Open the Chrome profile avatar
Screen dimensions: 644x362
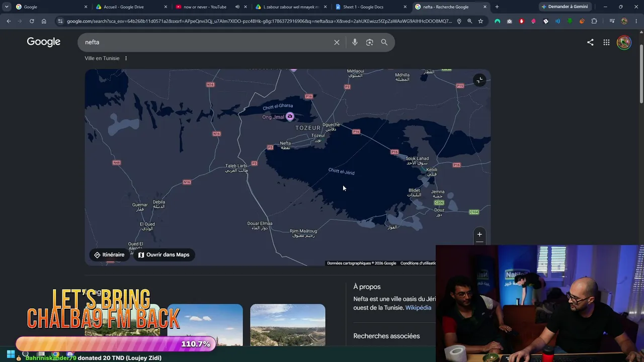tap(624, 21)
